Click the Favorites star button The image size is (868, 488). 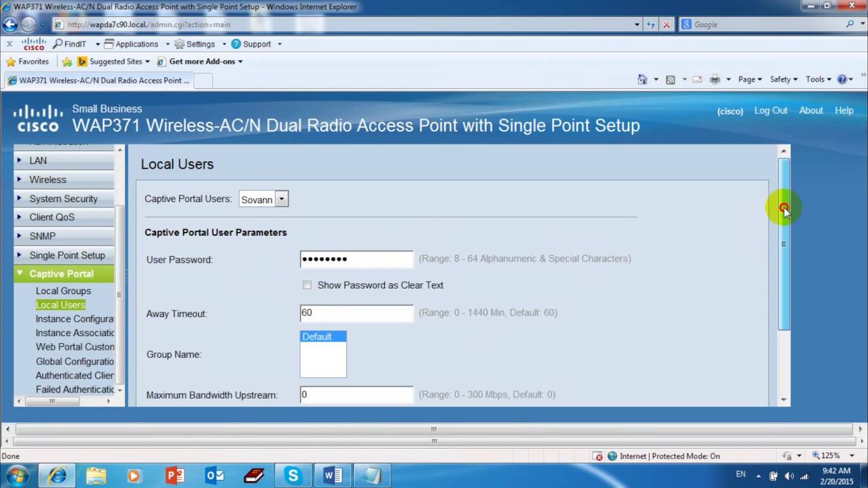pyautogui.click(x=28, y=62)
